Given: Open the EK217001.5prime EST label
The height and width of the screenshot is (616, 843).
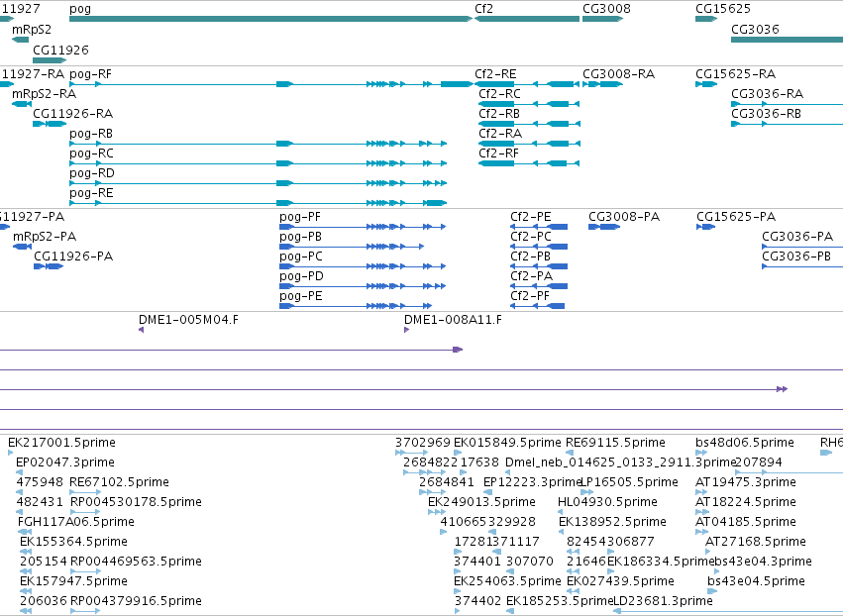Looking at the screenshot, I should [x=61, y=443].
